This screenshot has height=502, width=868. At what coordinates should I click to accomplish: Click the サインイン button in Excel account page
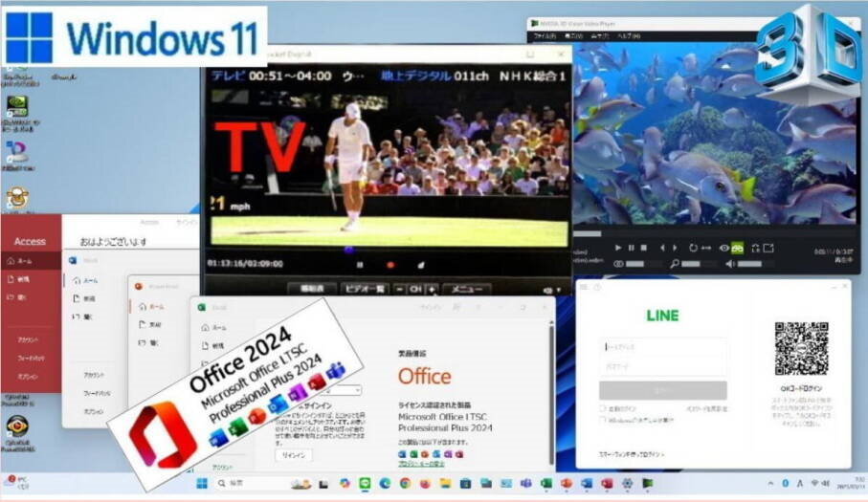click(x=294, y=455)
